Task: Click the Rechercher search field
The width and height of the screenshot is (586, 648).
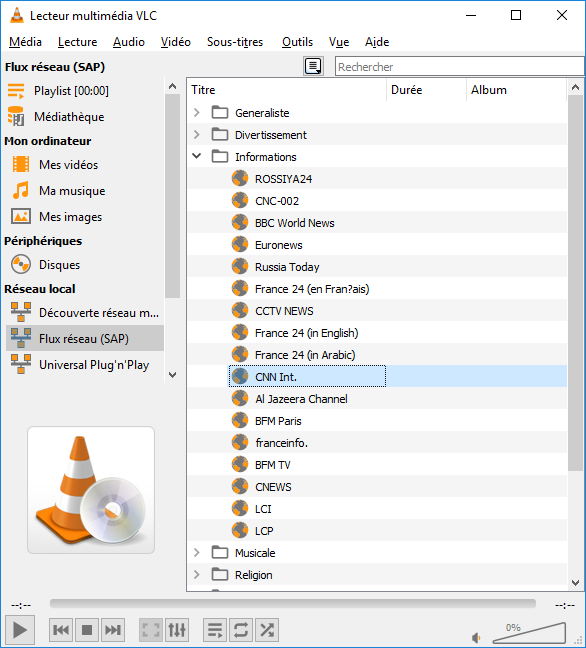Action: pos(460,67)
